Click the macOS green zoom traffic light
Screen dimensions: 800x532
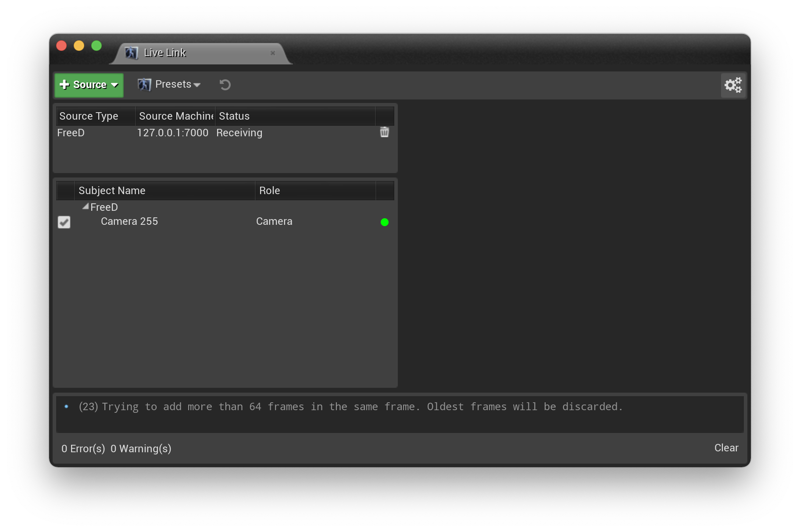(96, 45)
